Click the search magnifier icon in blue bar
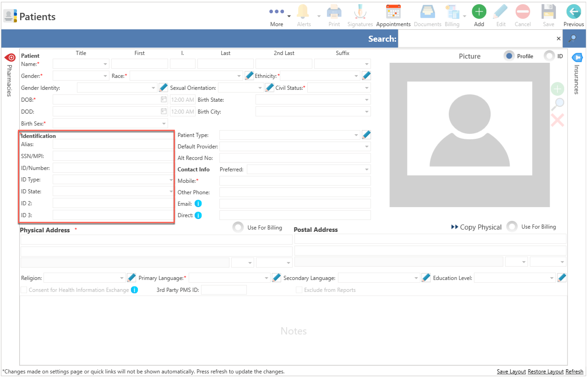588x378 pixels. pos(573,38)
